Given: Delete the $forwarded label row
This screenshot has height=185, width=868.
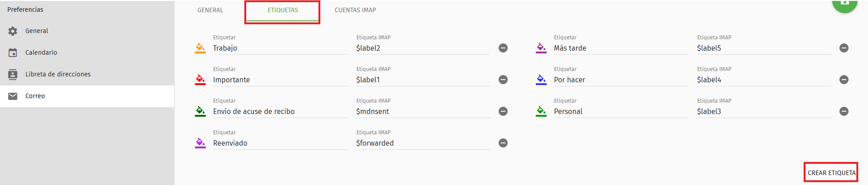Looking at the screenshot, I should point(503,143).
